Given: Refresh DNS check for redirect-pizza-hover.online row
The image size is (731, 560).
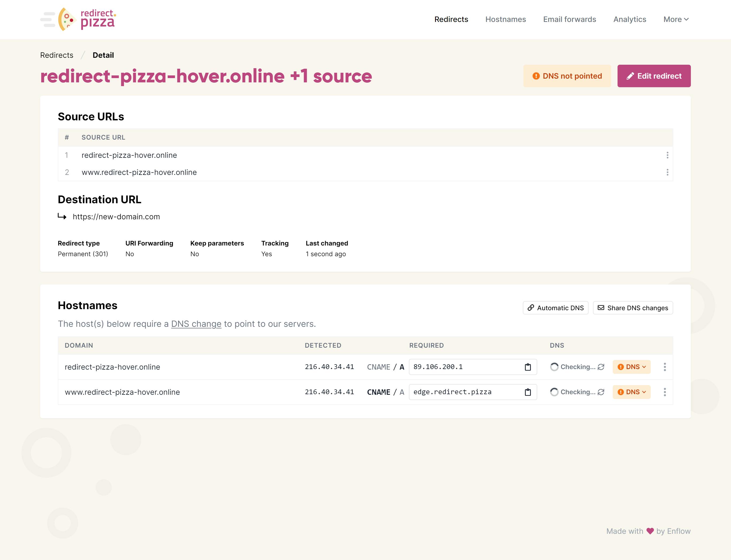Looking at the screenshot, I should (x=601, y=367).
